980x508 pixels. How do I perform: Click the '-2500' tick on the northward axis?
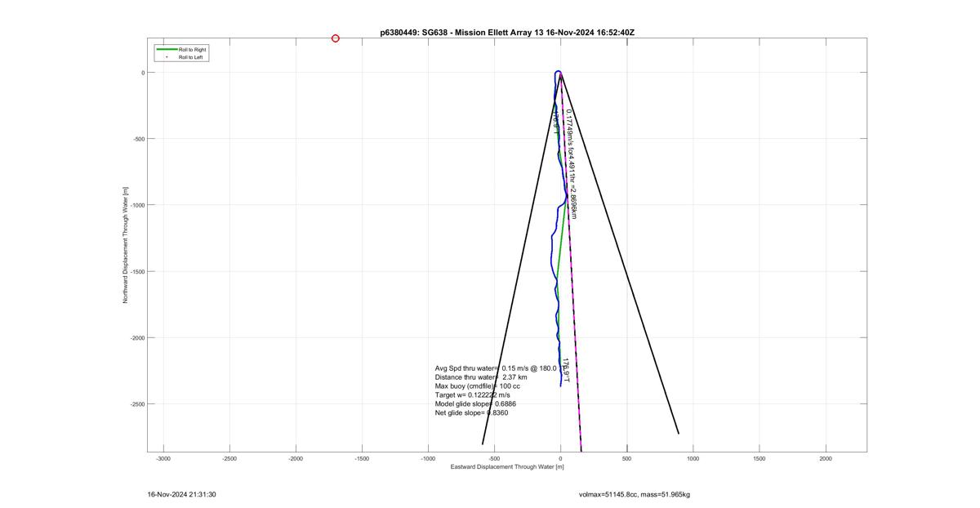click(137, 404)
